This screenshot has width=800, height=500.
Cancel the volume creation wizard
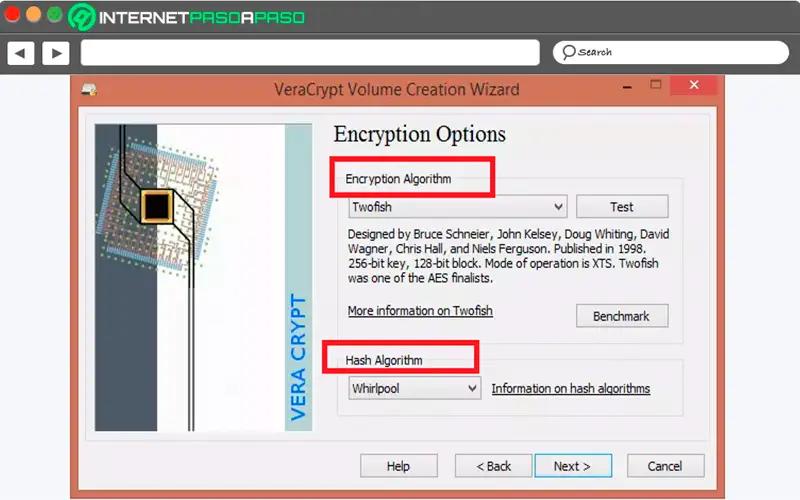tap(665, 466)
